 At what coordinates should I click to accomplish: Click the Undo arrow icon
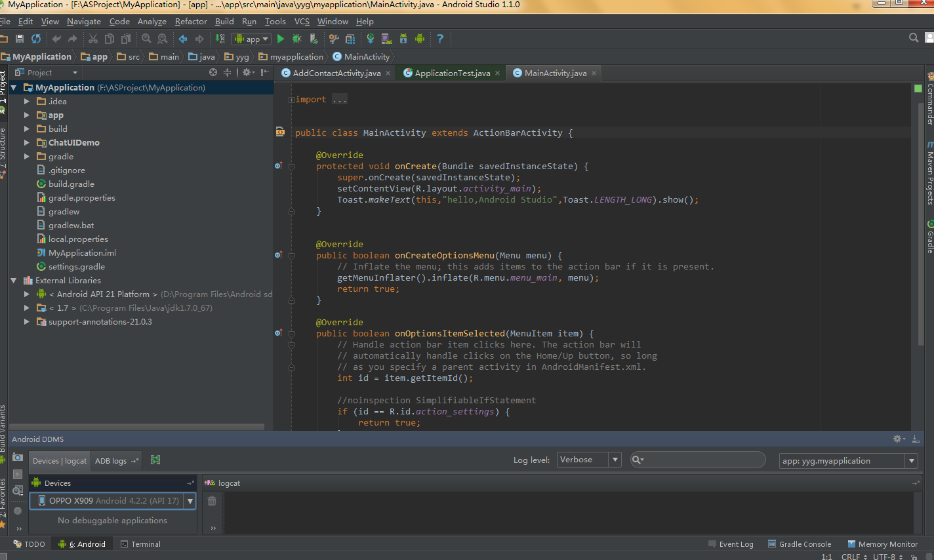tap(56, 39)
